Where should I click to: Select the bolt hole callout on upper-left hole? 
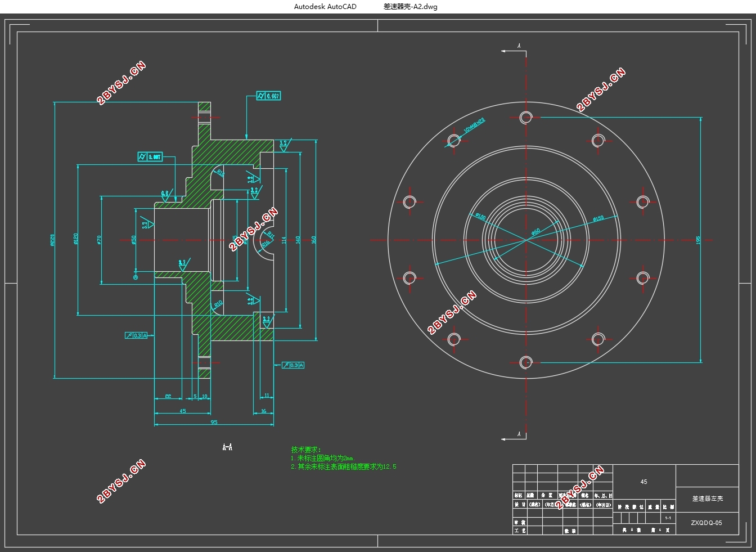[474, 126]
